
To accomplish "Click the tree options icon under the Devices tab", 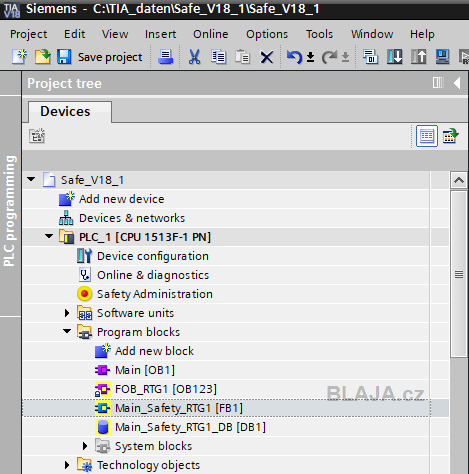I will coord(37,136).
